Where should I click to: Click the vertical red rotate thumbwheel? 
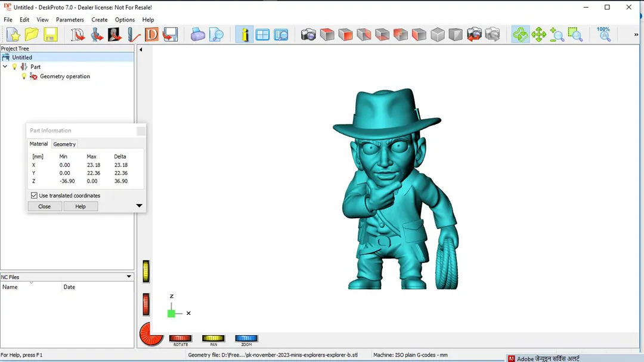tap(146, 305)
